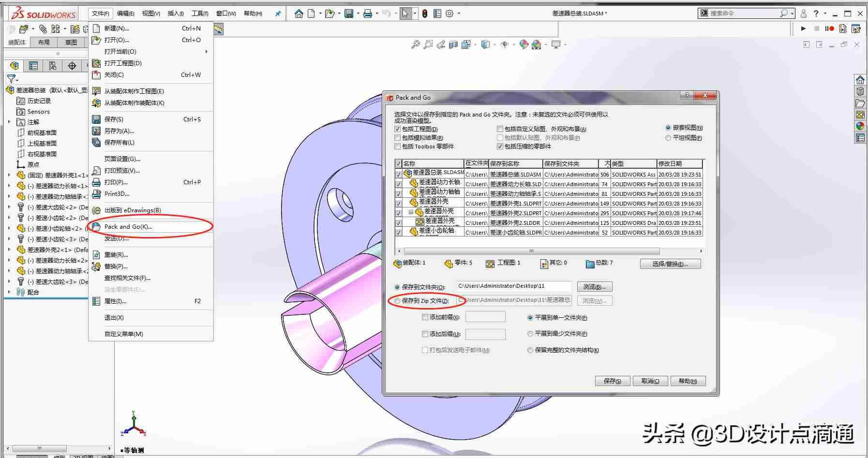
Task: Toggle the 包括 Toolbox 零部件 checkbox
Action: click(397, 147)
